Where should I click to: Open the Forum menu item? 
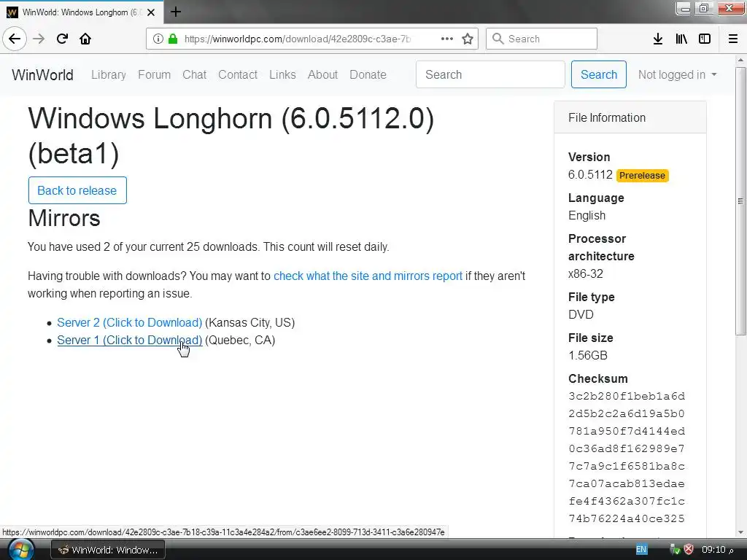coord(155,75)
